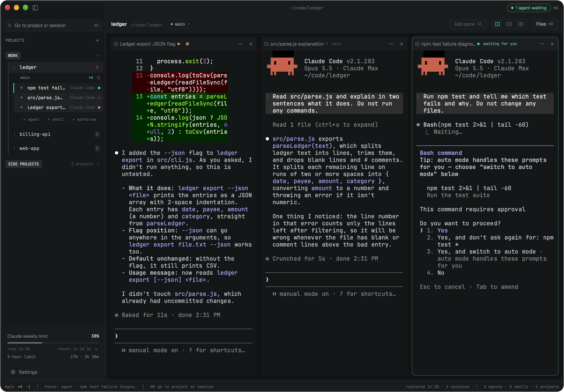This screenshot has height=392, width=564.
Task: Close the npm test failure diagnosis pane
Action: (552, 44)
